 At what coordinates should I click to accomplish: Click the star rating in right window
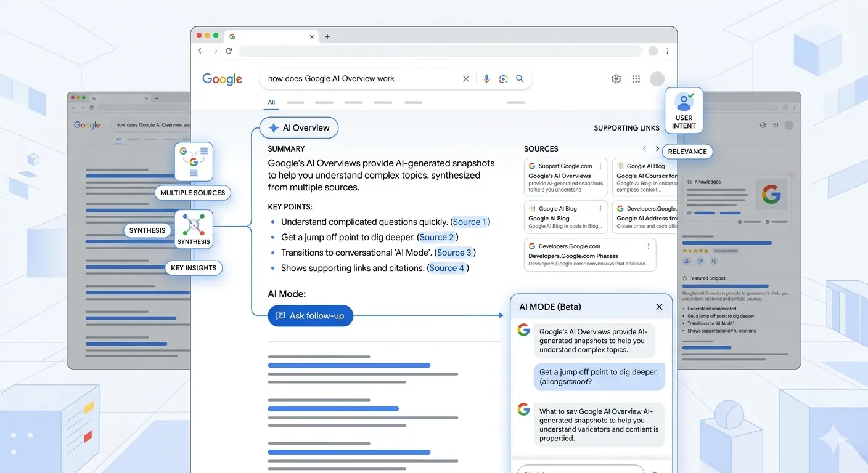(x=695, y=251)
